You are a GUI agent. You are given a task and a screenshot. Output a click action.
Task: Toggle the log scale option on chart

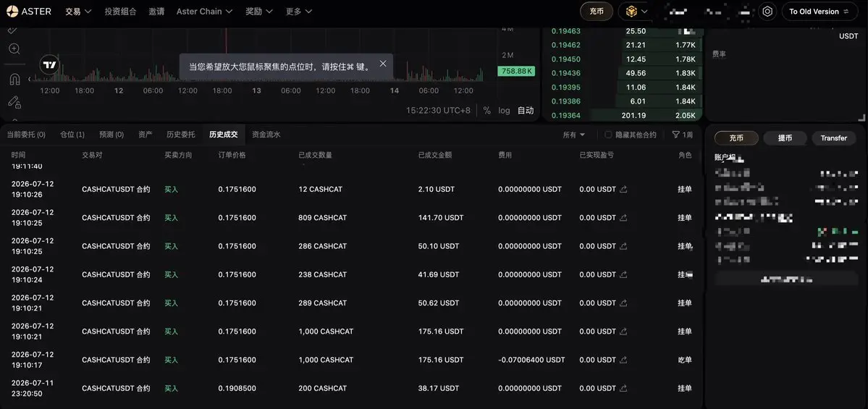point(504,110)
